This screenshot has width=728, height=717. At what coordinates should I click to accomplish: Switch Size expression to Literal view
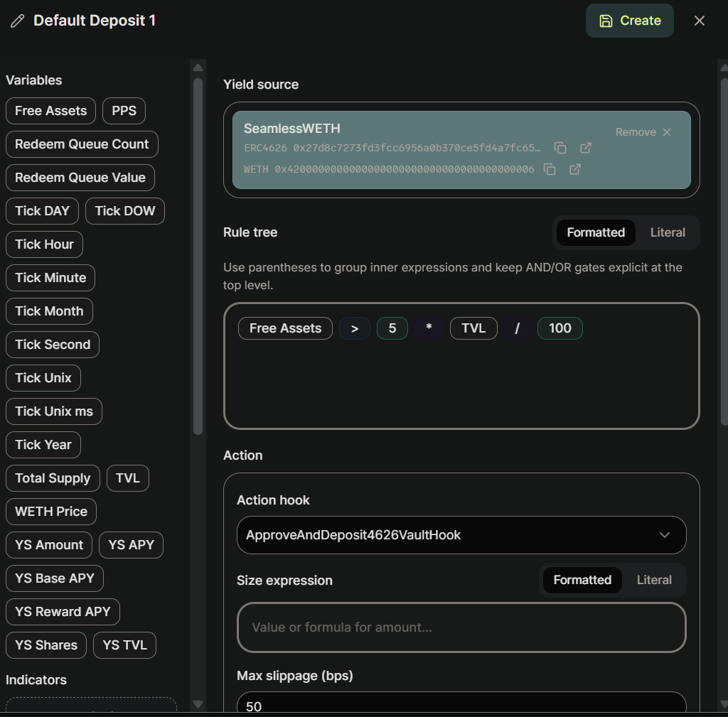click(x=654, y=580)
